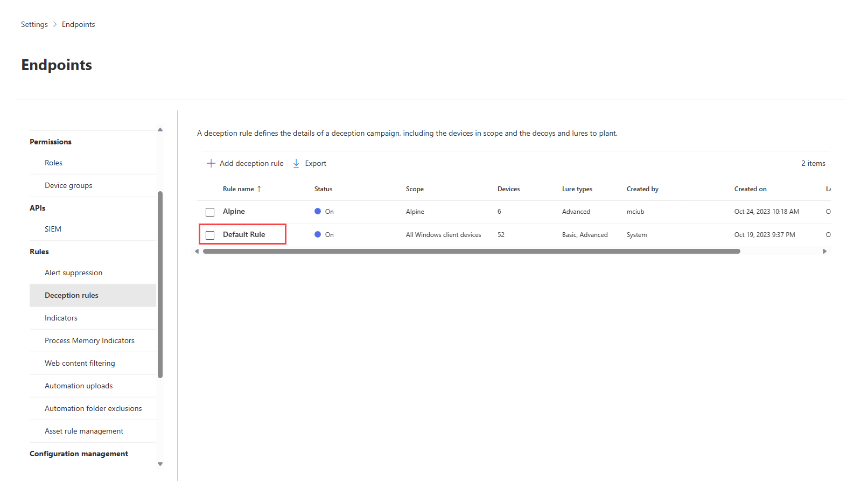Select Deception rules in sidebar
Image resolution: width=868 pixels, height=481 pixels.
click(x=93, y=295)
